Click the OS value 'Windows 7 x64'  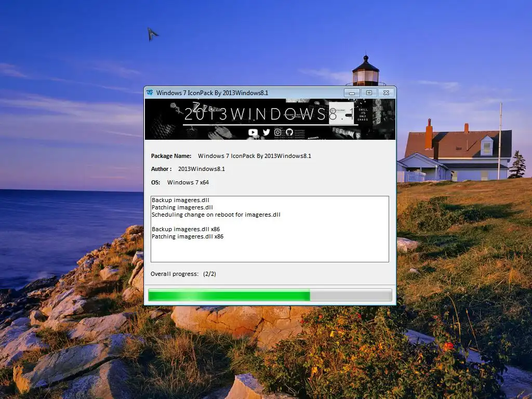click(188, 182)
